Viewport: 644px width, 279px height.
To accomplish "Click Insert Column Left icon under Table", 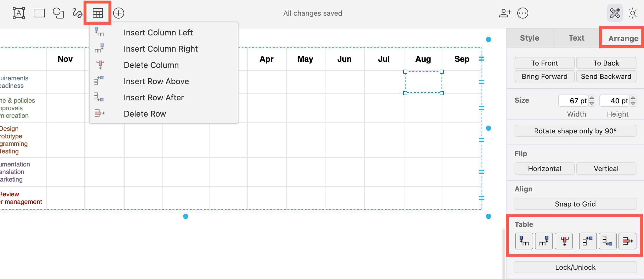I will pos(524,241).
